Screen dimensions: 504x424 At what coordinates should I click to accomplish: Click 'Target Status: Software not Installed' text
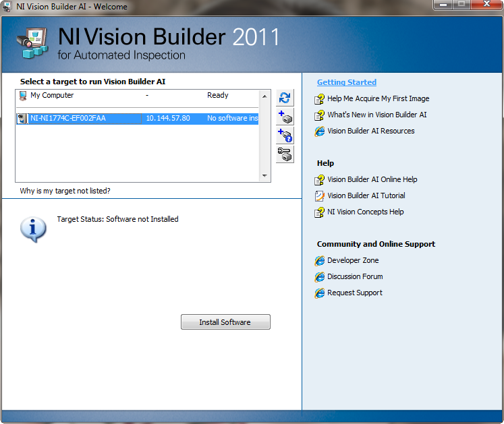[117, 219]
